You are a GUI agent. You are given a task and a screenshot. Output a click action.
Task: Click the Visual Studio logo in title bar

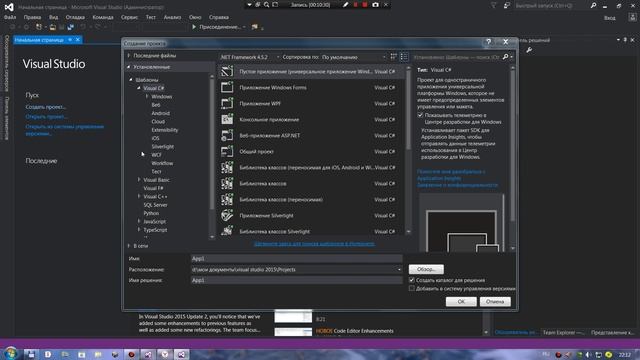[9, 7]
